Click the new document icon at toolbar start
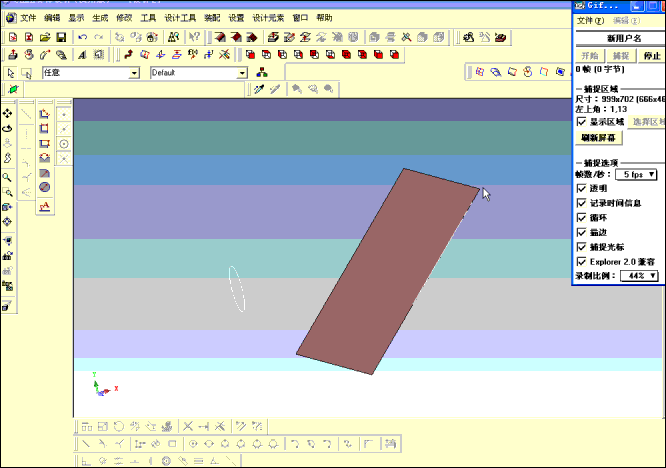Image resolution: width=666 pixels, height=468 pixels. 13,37
